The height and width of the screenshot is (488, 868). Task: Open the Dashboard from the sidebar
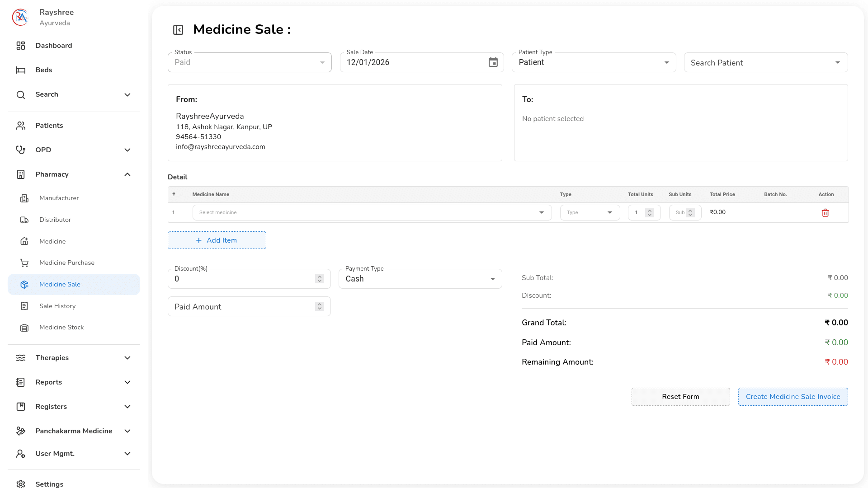click(x=53, y=46)
